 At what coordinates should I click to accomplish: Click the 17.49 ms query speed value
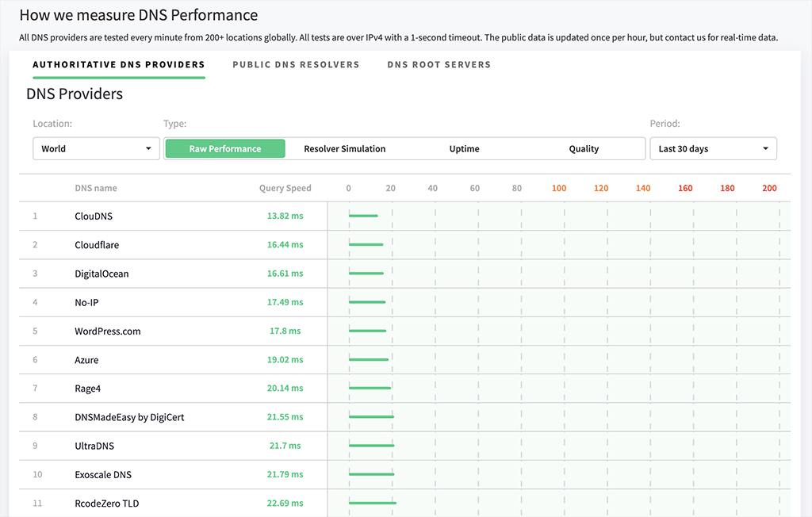pos(285,302)
